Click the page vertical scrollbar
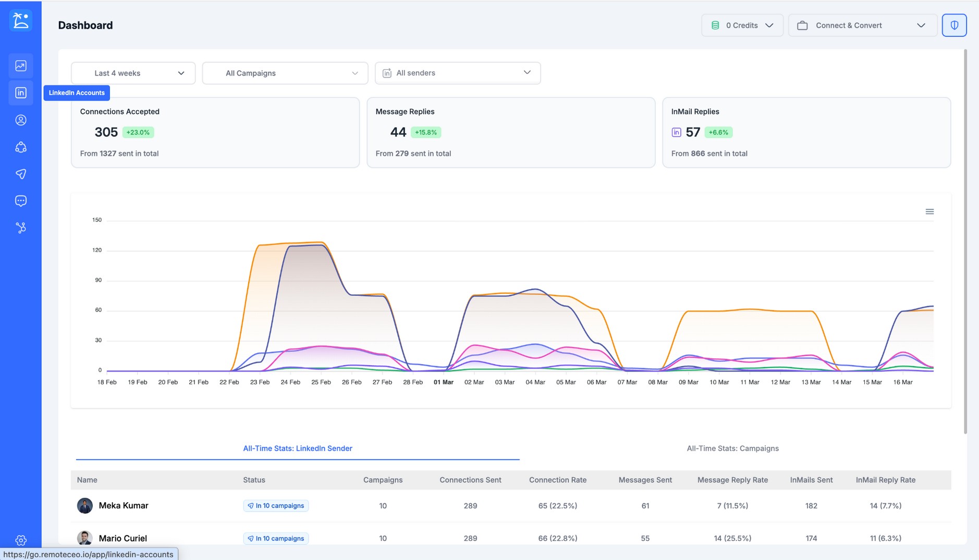Viewport: 979px width, 560px height. (x=965, y=242)
